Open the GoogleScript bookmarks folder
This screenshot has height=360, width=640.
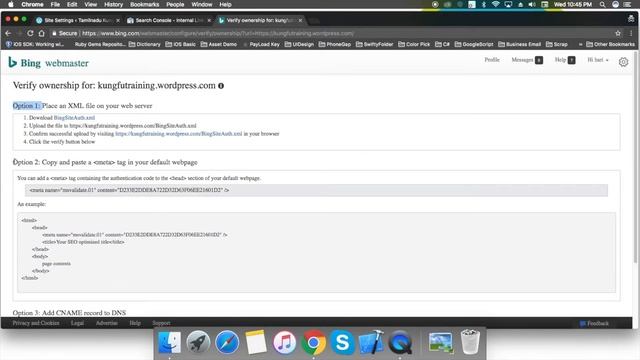[474, 44]
